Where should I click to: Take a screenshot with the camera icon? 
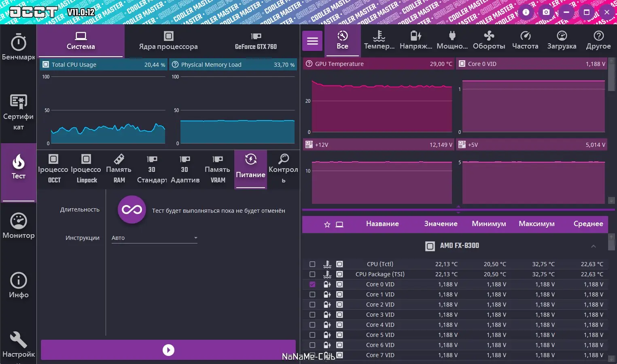[546, 12]
